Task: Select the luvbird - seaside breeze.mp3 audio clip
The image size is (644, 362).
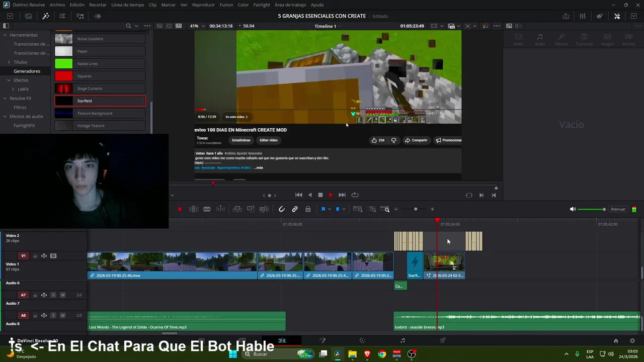Action: tap(517, 321)
